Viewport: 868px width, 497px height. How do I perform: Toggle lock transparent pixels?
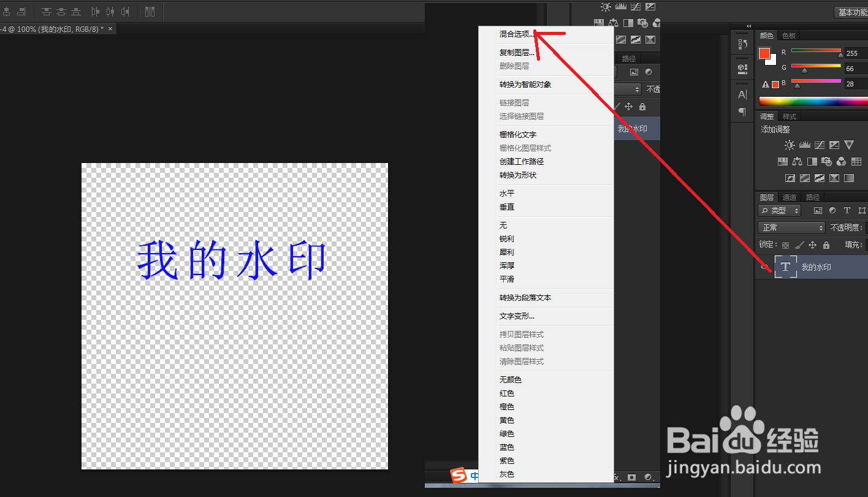coord(785,245)
